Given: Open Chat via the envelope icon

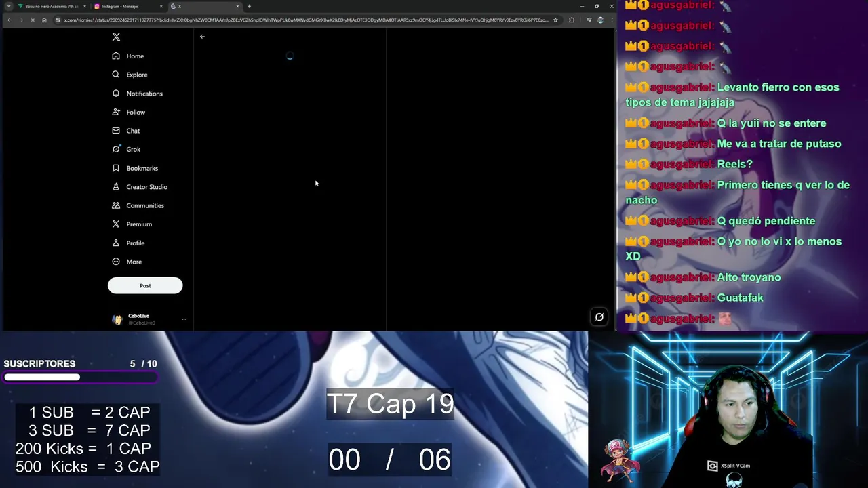Looking at the screenshot, I should click(x=116, y=130).
